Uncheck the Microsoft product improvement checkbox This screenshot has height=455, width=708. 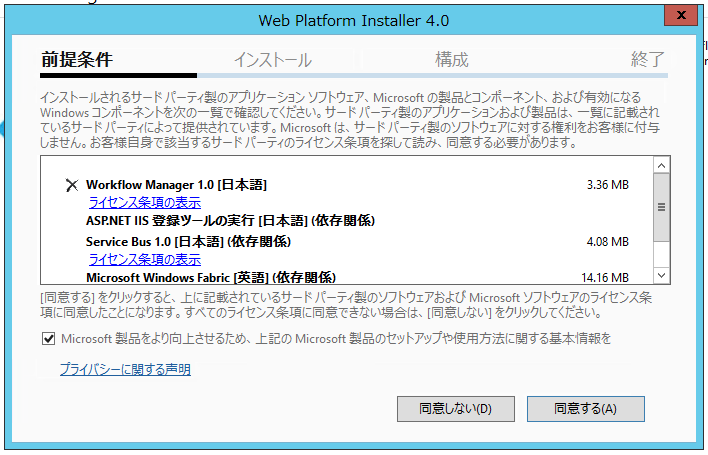tap(48, 339)
